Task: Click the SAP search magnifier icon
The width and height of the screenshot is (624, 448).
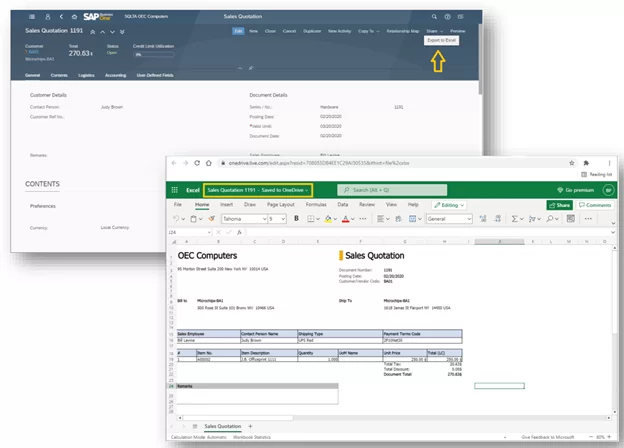Action: 434,17
